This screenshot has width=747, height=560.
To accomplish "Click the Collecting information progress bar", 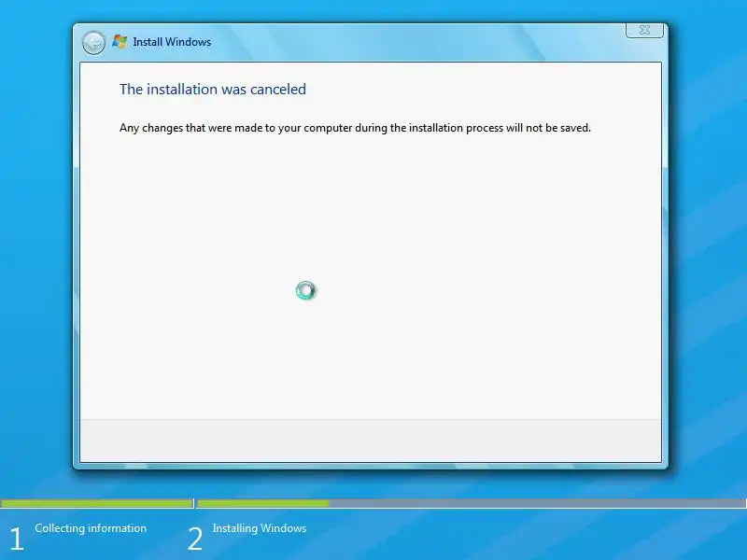I will (x=97, y=503).
